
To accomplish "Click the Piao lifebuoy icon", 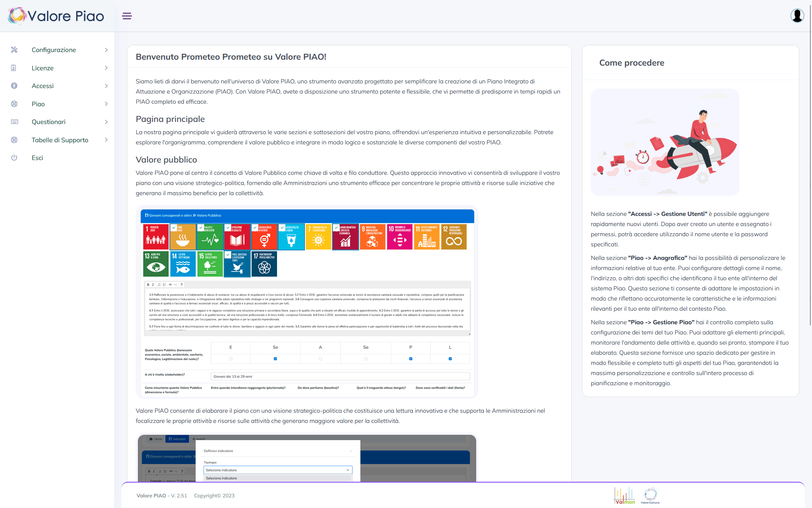I will point(14,104).
